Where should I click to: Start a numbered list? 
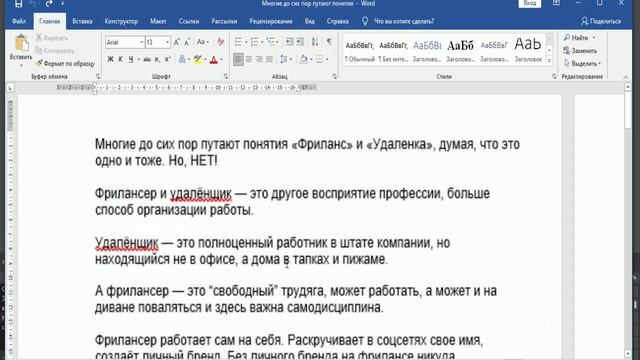pyautogui.click(x=254, y=42)
